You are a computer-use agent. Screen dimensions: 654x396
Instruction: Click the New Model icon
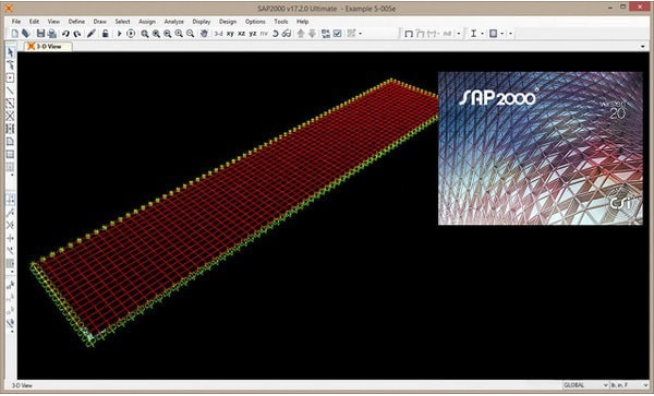pos(15,34)
